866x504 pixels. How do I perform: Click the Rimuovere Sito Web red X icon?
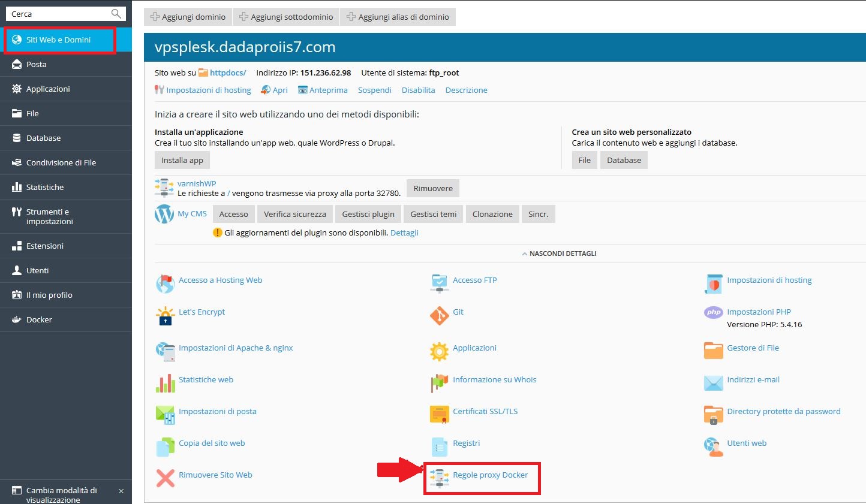tap(165, 478)
